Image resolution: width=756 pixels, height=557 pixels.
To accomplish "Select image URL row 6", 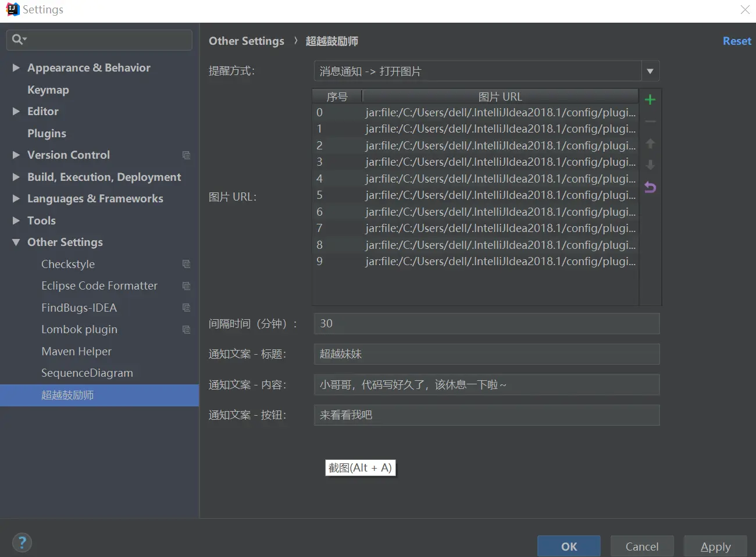I will click(476, 212).
